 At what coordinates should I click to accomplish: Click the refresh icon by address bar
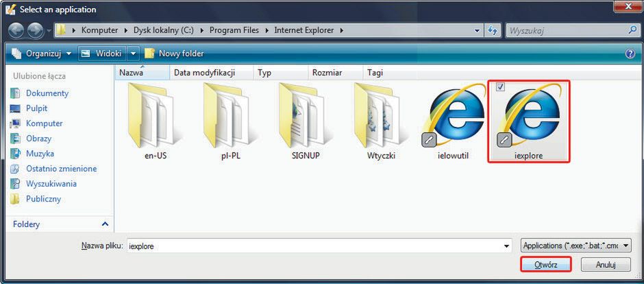493,30
